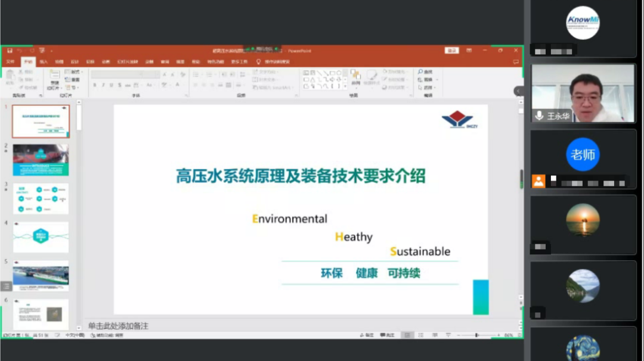Image resolution: width=644 pixels, height=361 pixels.
Task: Open the font name combo box
Action: pos(125,74)
